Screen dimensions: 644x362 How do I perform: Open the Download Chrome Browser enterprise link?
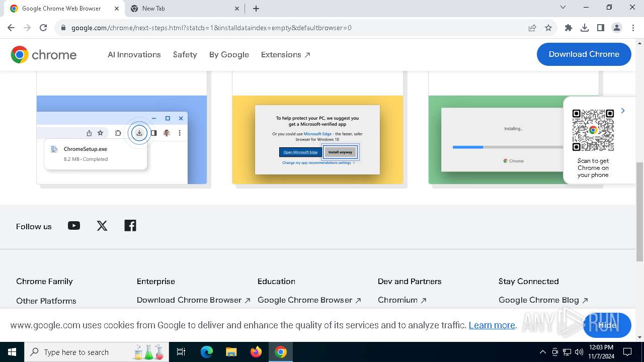(x=193, y=300)
